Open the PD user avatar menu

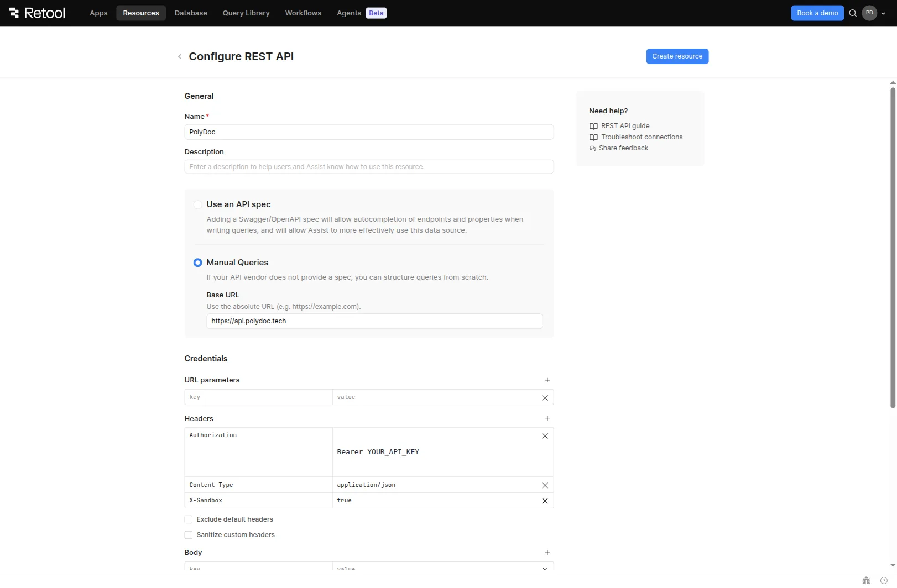click(869, 13)
